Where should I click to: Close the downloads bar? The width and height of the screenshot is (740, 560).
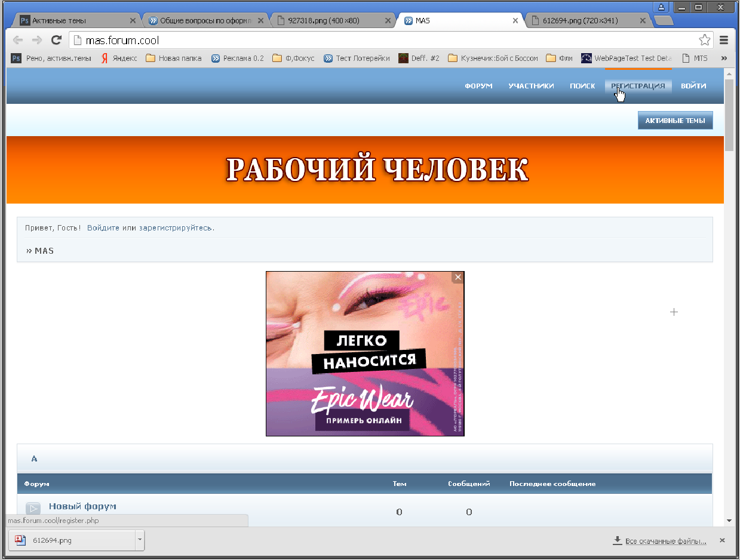722,540
